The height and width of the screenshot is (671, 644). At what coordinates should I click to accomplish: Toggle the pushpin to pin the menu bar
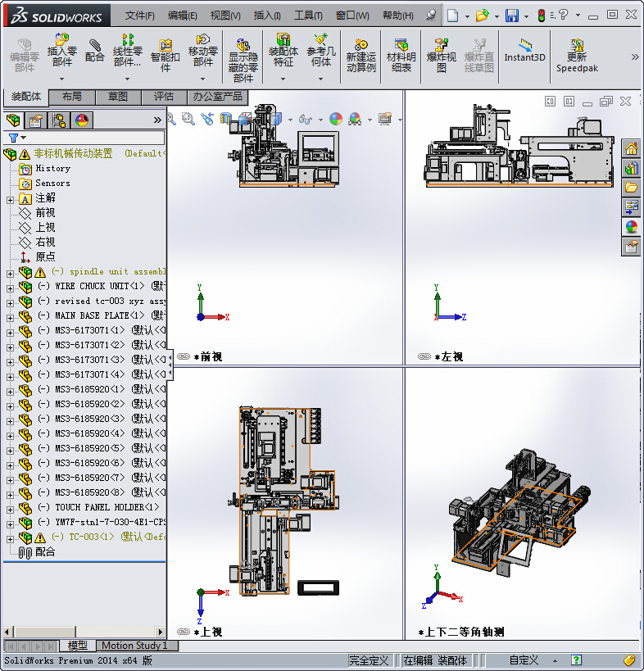click(431, 16)
